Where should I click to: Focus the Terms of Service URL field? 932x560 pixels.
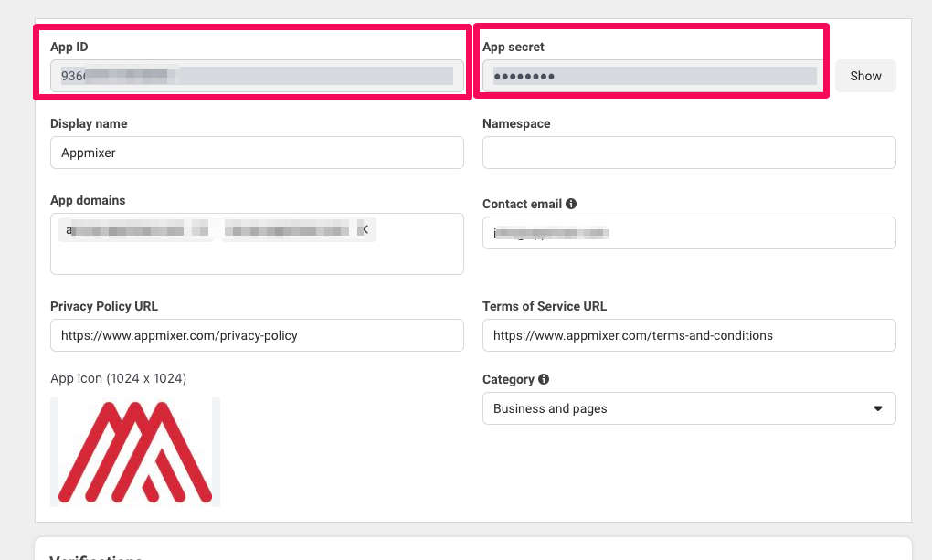689,335
